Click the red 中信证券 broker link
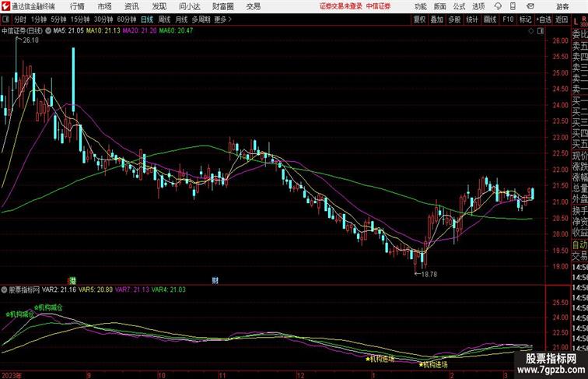Image resolution: width=588 pixels, height=379 pixels. coord(378,6)
